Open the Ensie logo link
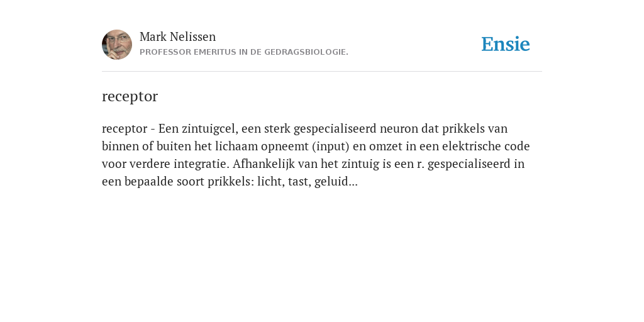 point(506,44)
